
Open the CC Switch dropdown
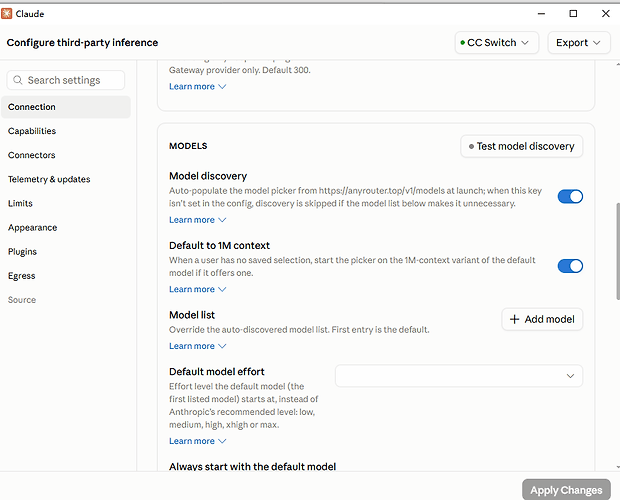[x=496, y=43]
